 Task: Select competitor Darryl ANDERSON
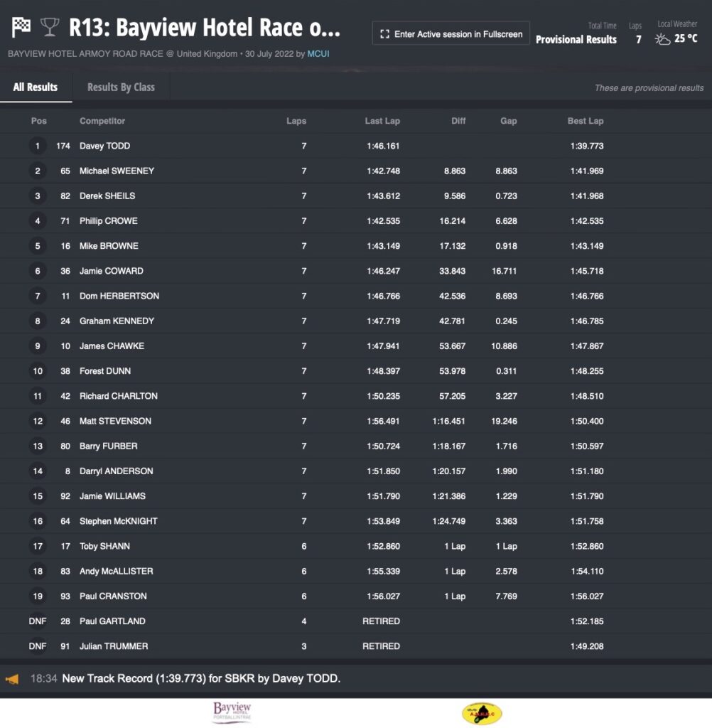116,472
